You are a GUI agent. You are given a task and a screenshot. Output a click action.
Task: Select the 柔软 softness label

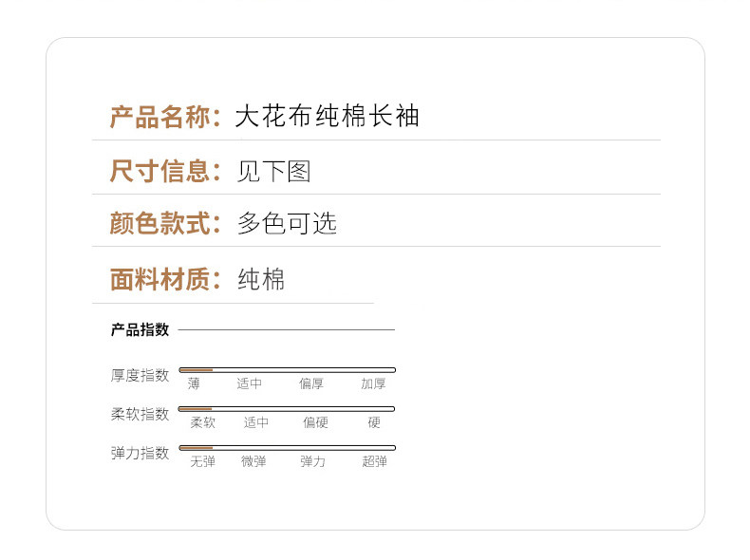pyautogui.click(x=203, y=422)
